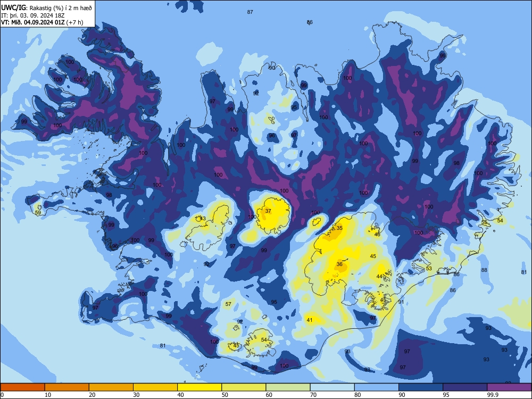Click the '53' humidity value on the map

coord(429,268)
